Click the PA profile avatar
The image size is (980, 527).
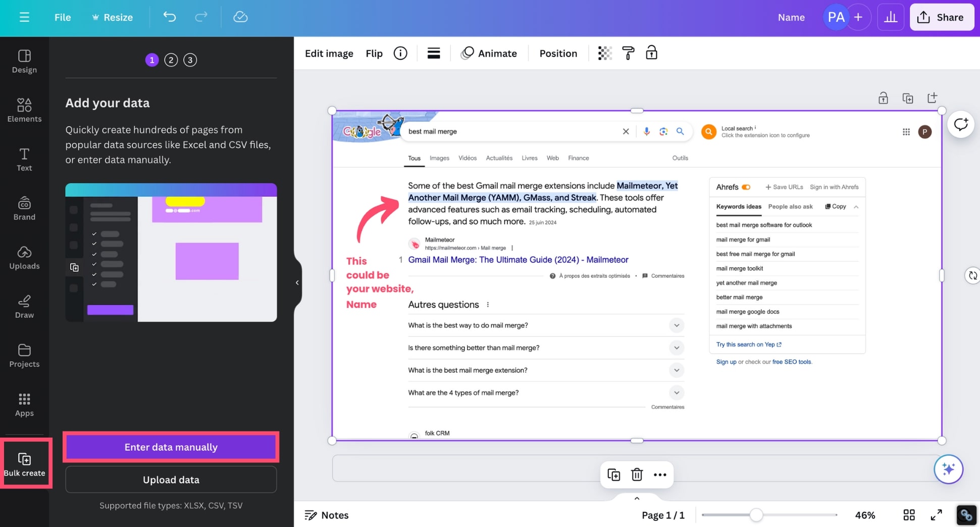coord(836,17)
